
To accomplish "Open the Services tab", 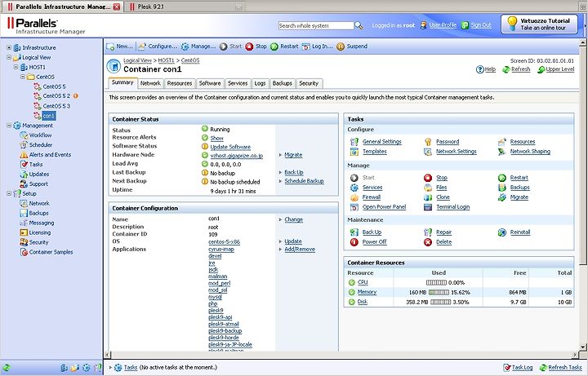I will coord(238,83).
